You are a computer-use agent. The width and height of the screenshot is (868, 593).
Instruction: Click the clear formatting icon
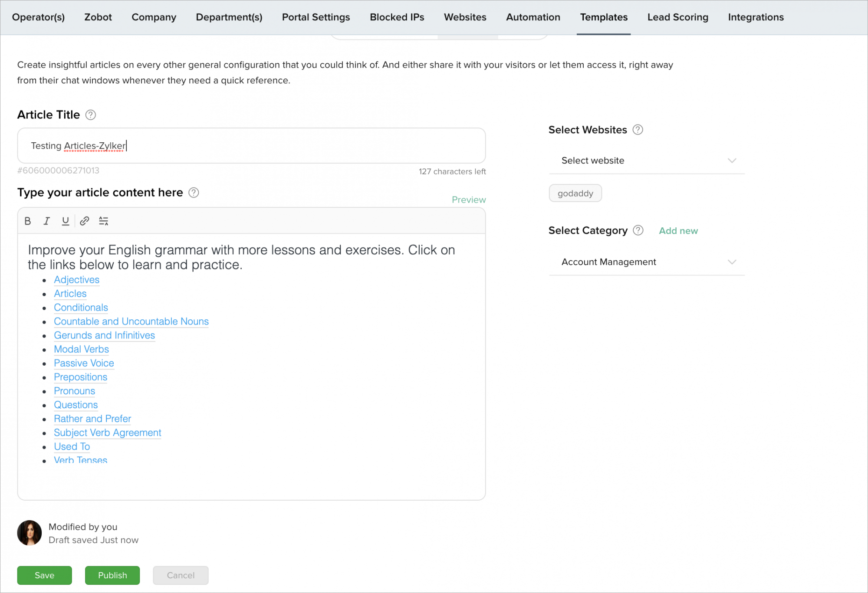tap(103, 221)
